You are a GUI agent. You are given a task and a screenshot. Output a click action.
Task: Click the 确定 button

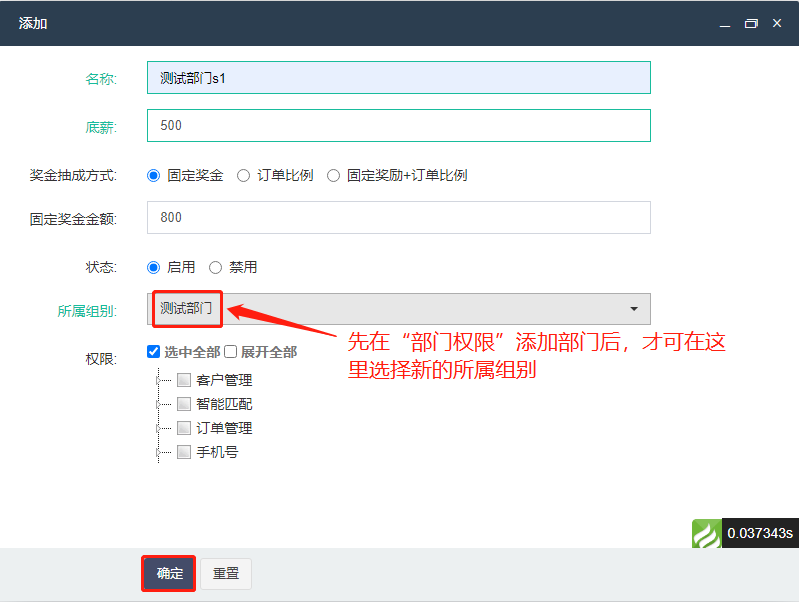click(x=169, y=573)
